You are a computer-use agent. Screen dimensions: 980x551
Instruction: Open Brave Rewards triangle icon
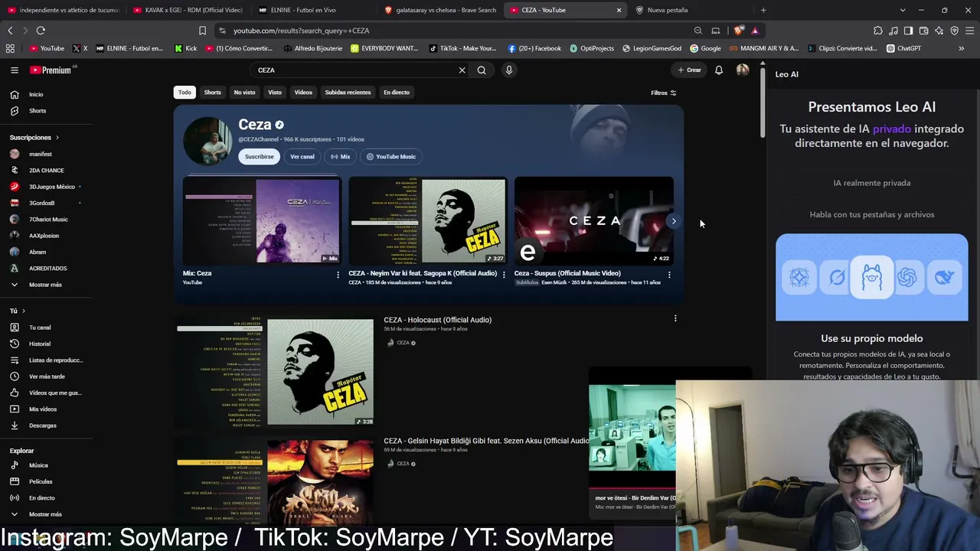point(755,31)
